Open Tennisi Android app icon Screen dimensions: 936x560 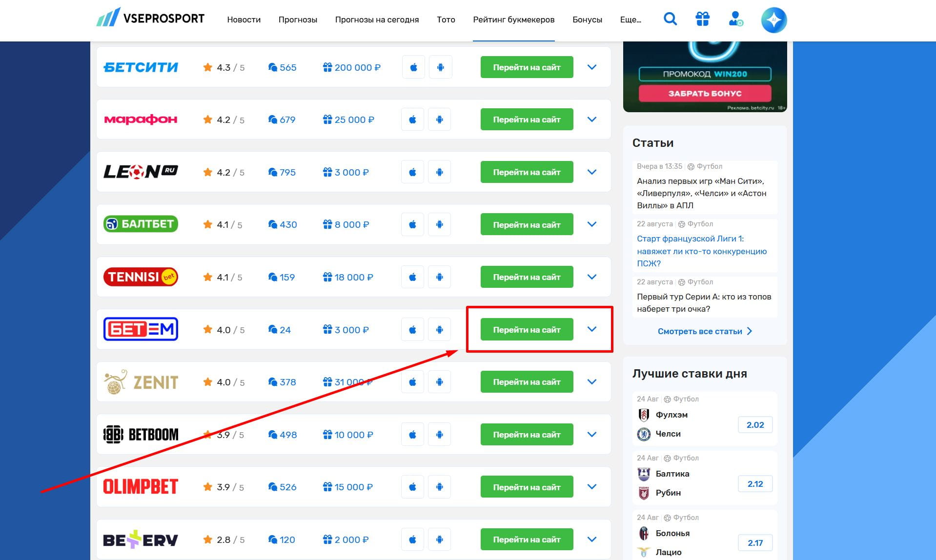[x=439, y=277]
